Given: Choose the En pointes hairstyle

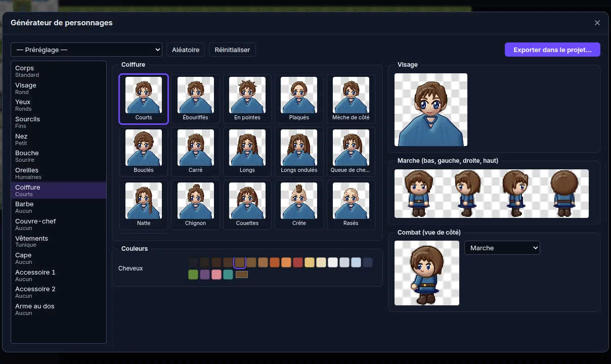Looking at the screenshot, I should (x=247, y=99).
